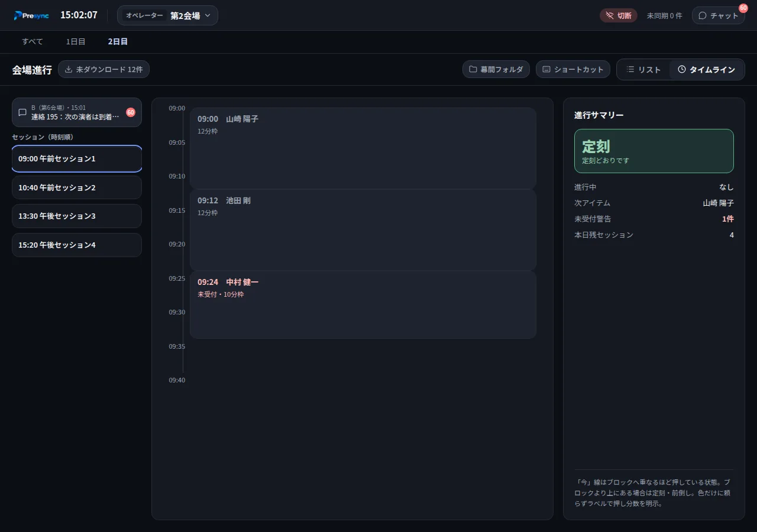Select session 10:40 午前セッション2
Screen dimensions: 757x532
click(77, 187)
